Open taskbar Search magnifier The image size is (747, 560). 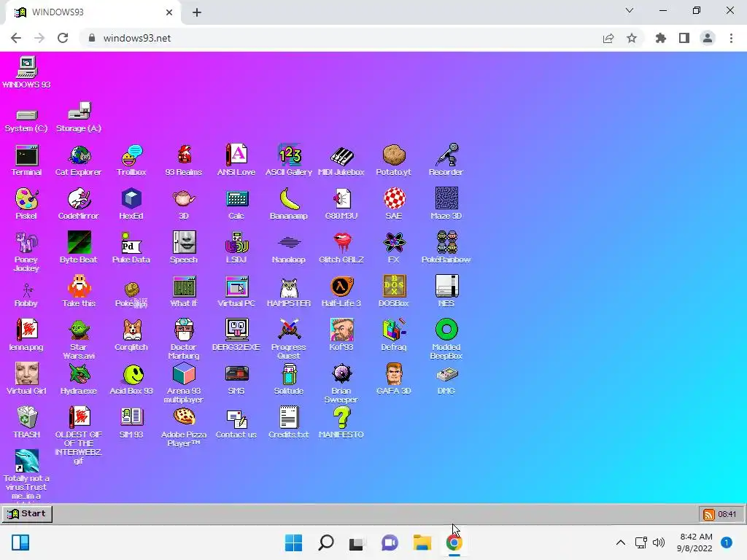[326, 542]
